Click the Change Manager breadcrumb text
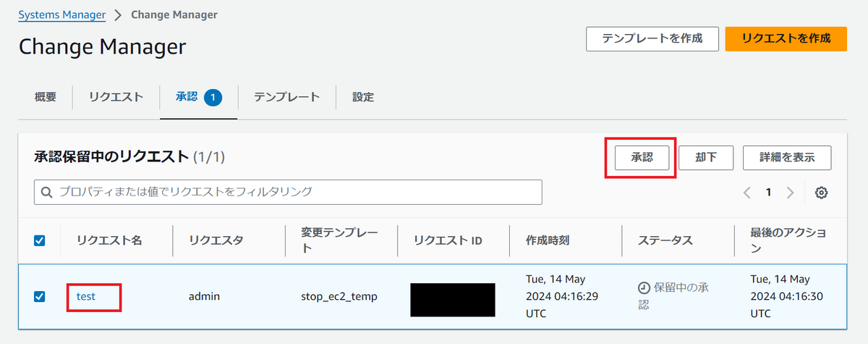 click(174, 14)
